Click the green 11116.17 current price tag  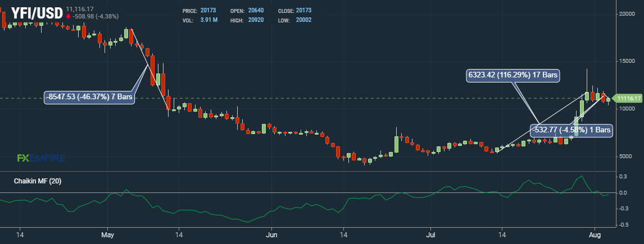628,98
